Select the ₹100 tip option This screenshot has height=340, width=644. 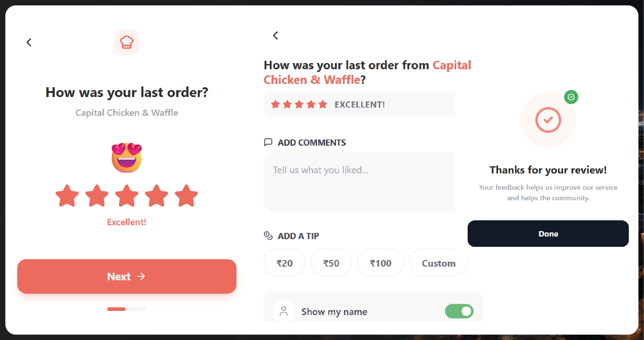[x=380, y=263]
